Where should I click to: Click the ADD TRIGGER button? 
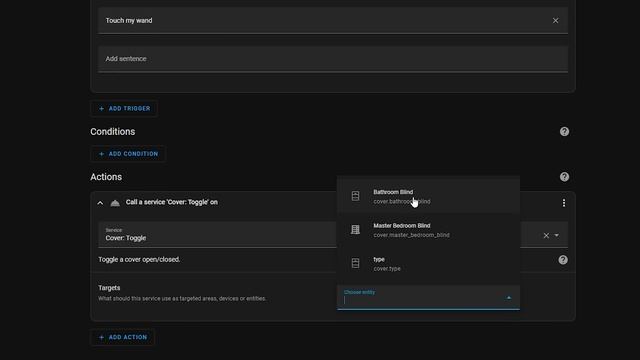[x=124, y=109]
